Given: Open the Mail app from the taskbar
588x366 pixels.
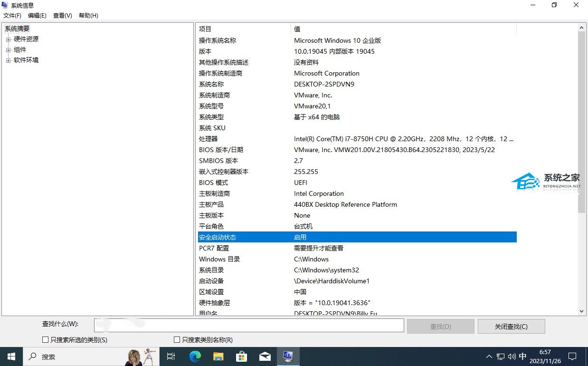Looking at the screenshot, I should [x=265, y=356].
